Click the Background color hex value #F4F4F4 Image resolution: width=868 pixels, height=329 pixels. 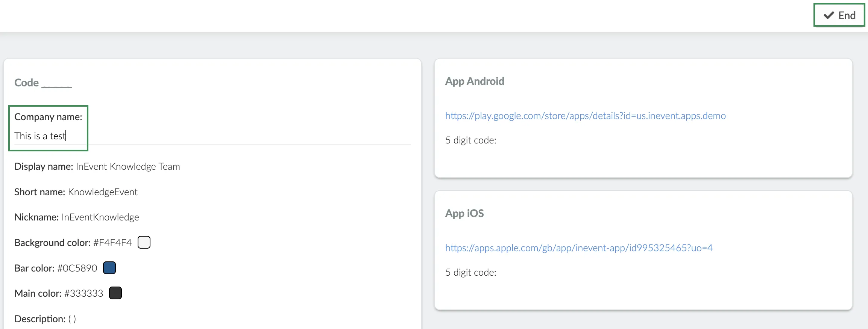(x=112, y=243)
